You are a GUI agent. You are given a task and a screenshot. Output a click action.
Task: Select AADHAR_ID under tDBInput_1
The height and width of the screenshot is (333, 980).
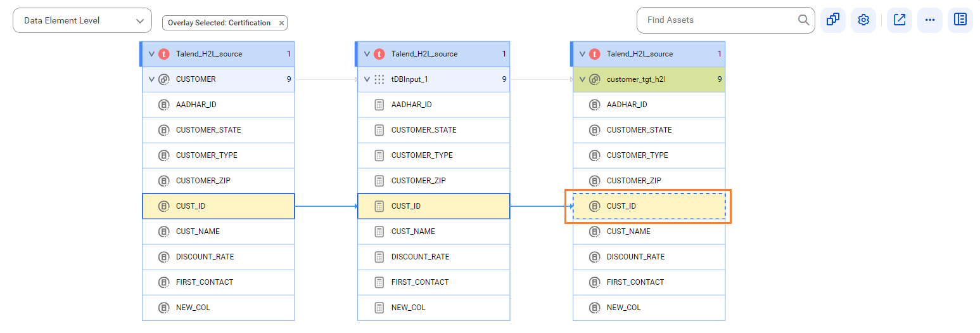pos(434,105)
